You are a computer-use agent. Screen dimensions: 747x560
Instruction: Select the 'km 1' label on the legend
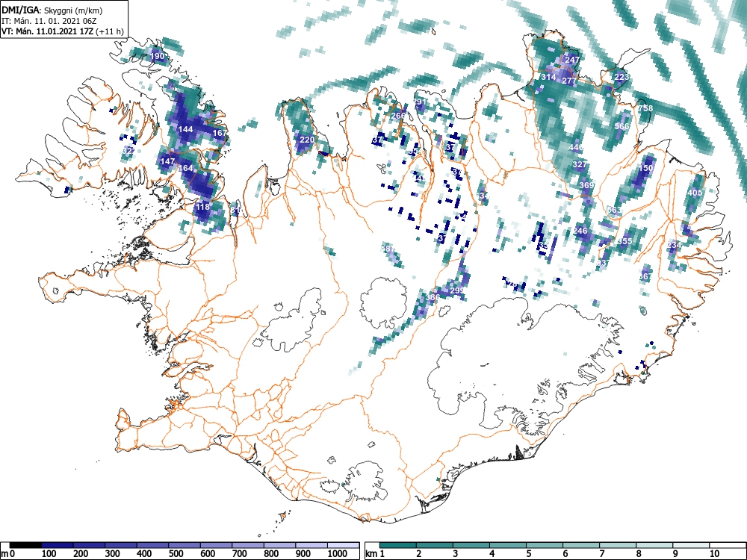pyautogui.click(x=376, y=553)
